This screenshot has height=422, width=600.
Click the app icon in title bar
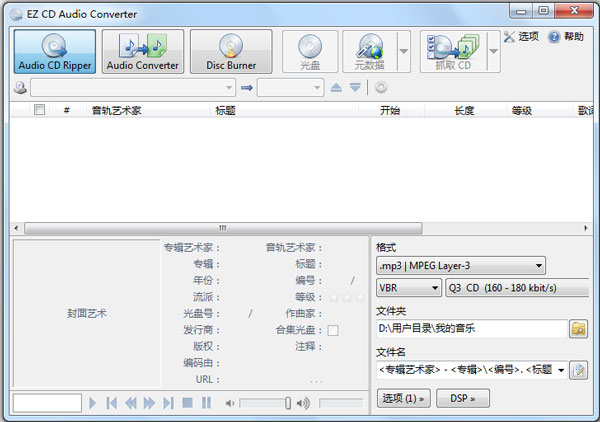click(x=16, y=14)
